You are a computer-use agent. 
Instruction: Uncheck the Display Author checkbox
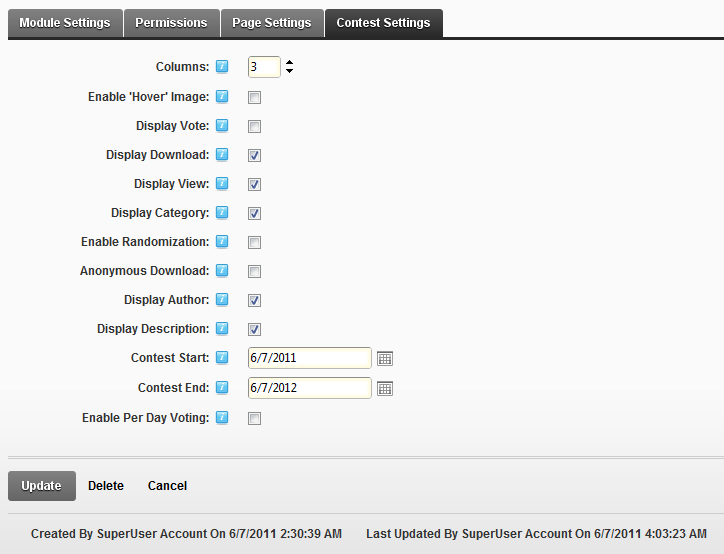click(254, 301)
